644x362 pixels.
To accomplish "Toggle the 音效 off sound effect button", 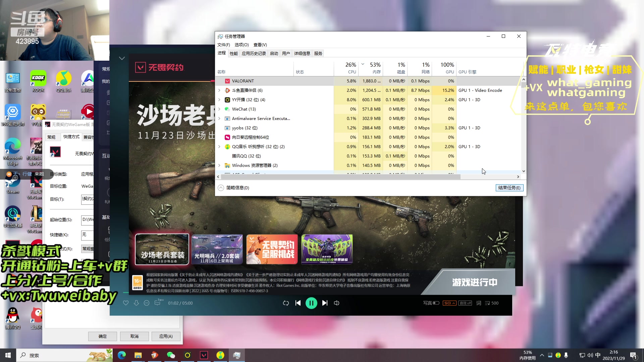I will tap(465, 303).
